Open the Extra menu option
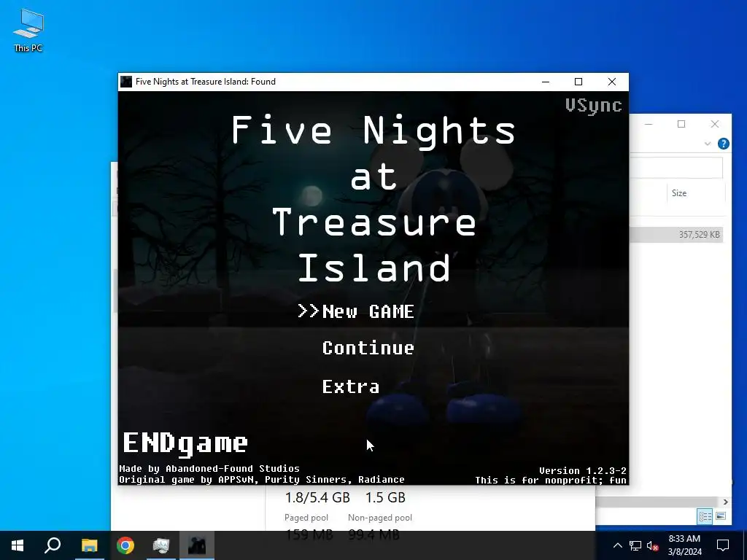Screen dimensions: 747x560 tap(351, 386)
